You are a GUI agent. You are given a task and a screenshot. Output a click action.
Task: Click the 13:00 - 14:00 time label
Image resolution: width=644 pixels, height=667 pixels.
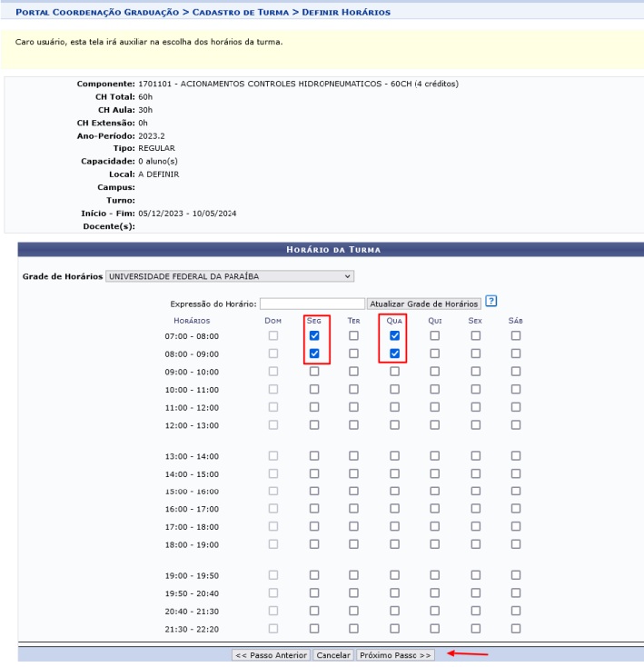click(x=192, y=456)
